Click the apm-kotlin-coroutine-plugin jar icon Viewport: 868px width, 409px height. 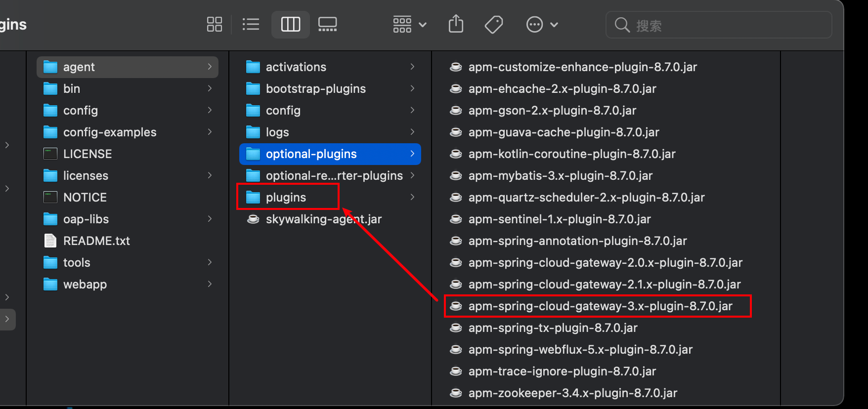click(x=456, y=154)
